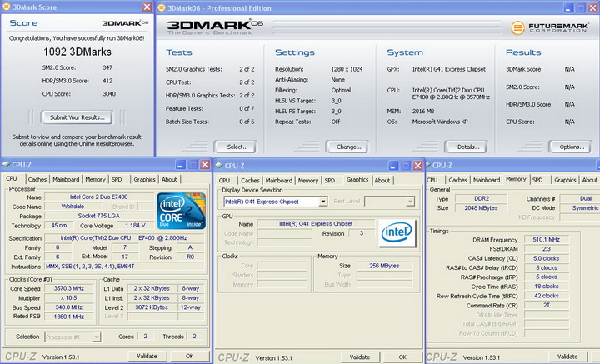Screen dimensions: 600x364
Task: Open Mainboard tab in right CPU-Z window
Action: [487, 180]
